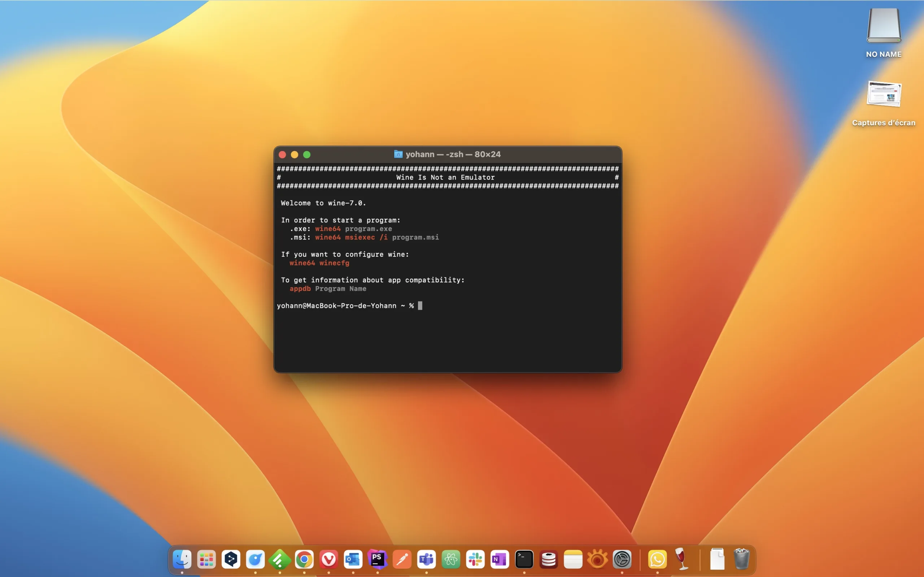The image size is (924, 577).
Task: Open System Settings from the Dock
Action: click(x=622, y=559)
